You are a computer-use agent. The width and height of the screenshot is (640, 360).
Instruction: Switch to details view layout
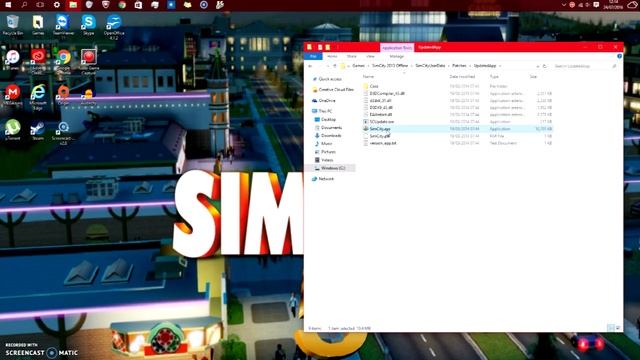coord(610,328)
